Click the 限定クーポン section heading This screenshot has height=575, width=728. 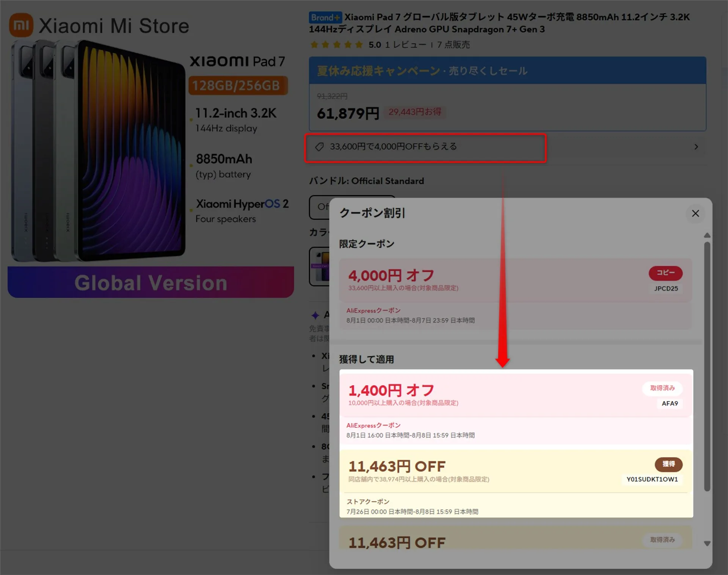tap(367, 244)
